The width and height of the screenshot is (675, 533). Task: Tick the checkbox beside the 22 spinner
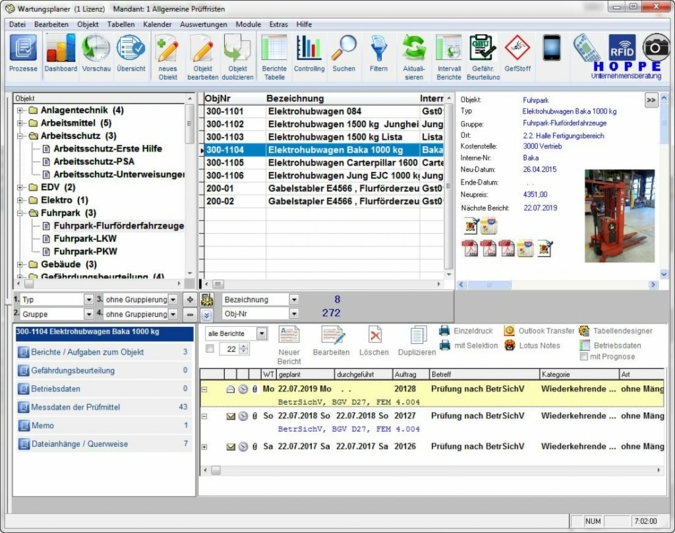[x=210, y=349]
